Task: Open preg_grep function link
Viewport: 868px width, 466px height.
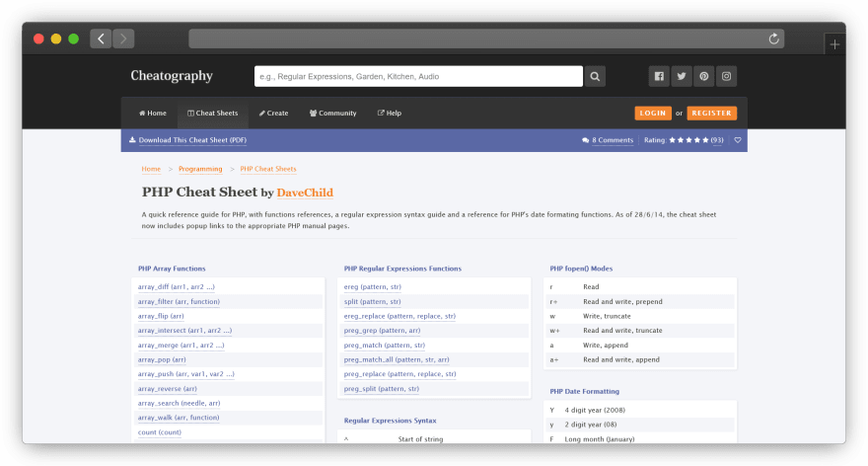Action: click(382, 330)
